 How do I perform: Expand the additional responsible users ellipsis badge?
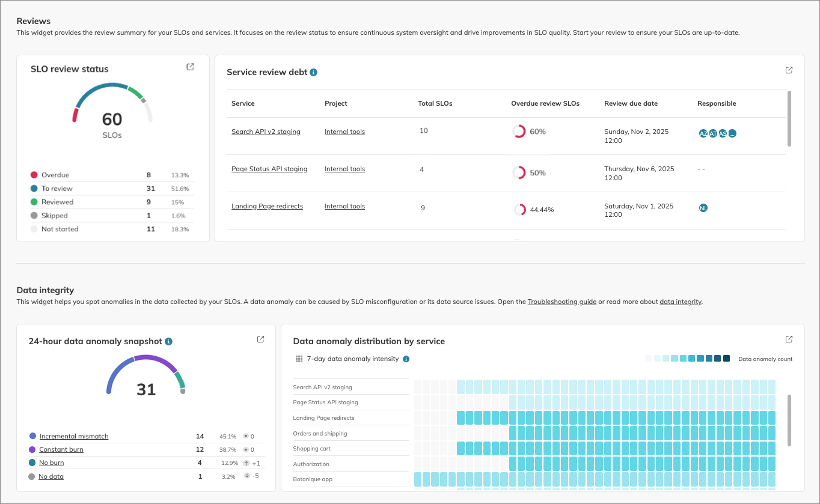732,133
